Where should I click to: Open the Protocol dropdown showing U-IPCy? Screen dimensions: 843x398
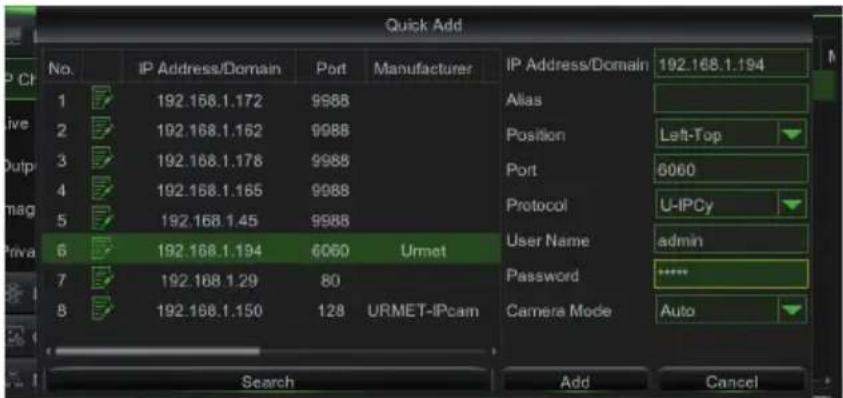click(x=731, y=205)
